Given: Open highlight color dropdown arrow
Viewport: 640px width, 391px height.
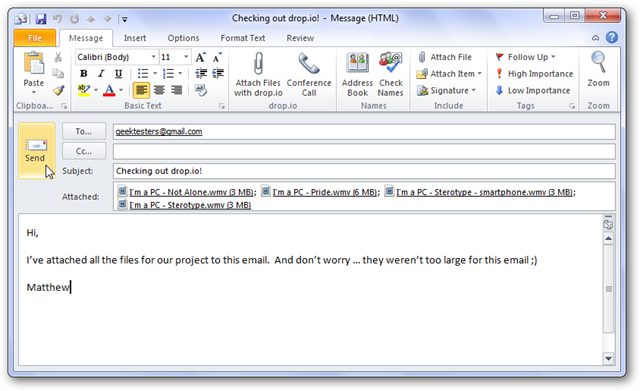Looking at the screenshot, I should (96, 90).
